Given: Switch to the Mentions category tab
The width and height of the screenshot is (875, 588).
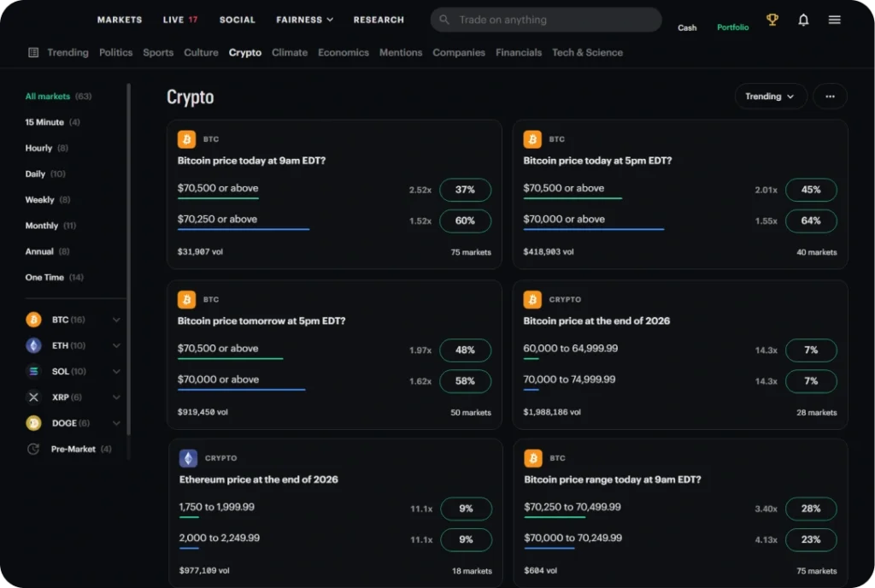Looking at the screenshot, I should tap(401, 52).
